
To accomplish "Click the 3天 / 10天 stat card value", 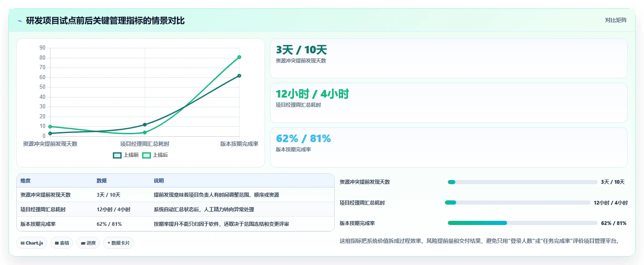I will click(301, 50).
